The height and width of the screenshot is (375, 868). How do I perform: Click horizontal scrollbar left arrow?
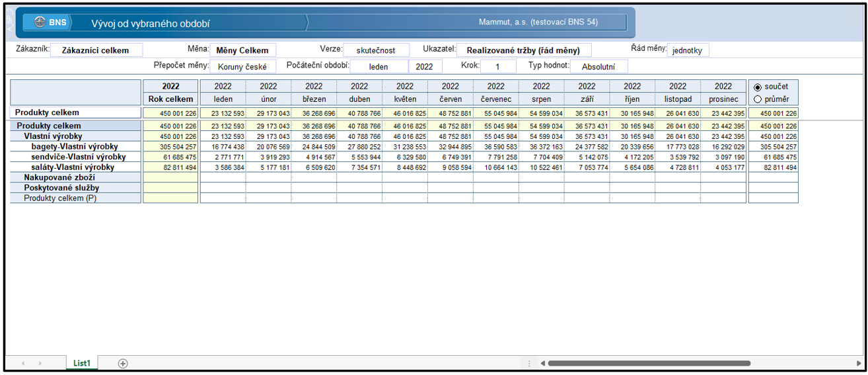(x=542, y=363)
